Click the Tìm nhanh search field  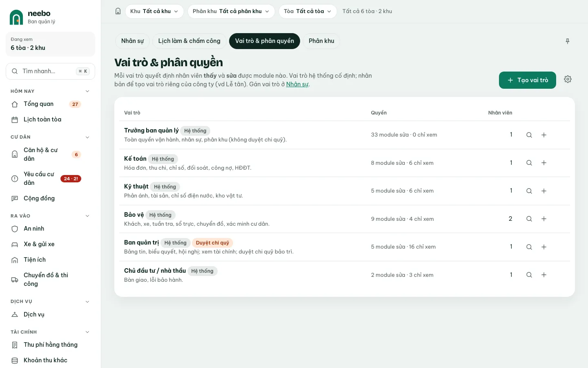pos(51,71)
